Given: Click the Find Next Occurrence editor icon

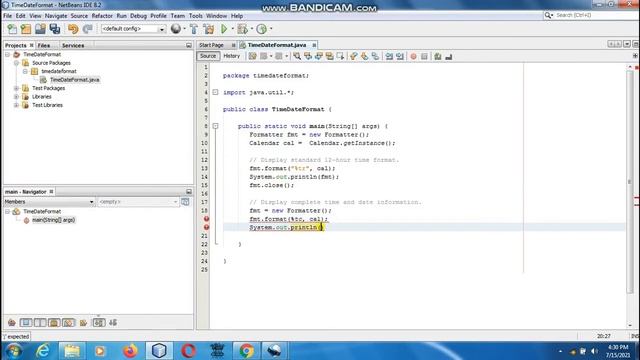Looking at the screenshot, I should tap(319, 56).
